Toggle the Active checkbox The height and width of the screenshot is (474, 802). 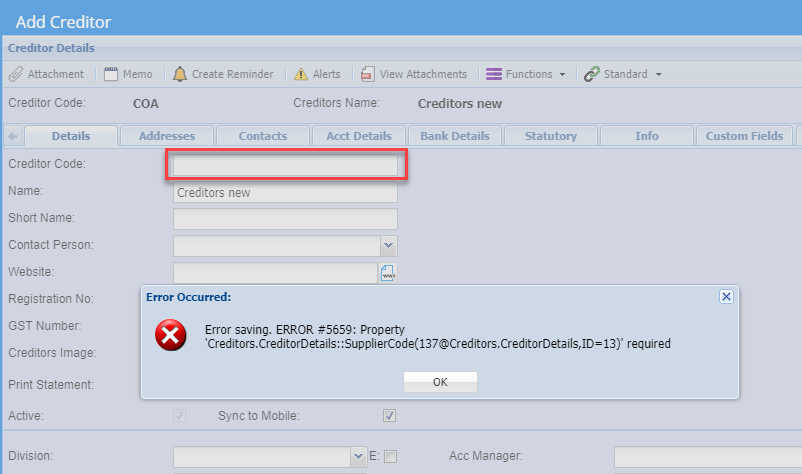[179, 415]
